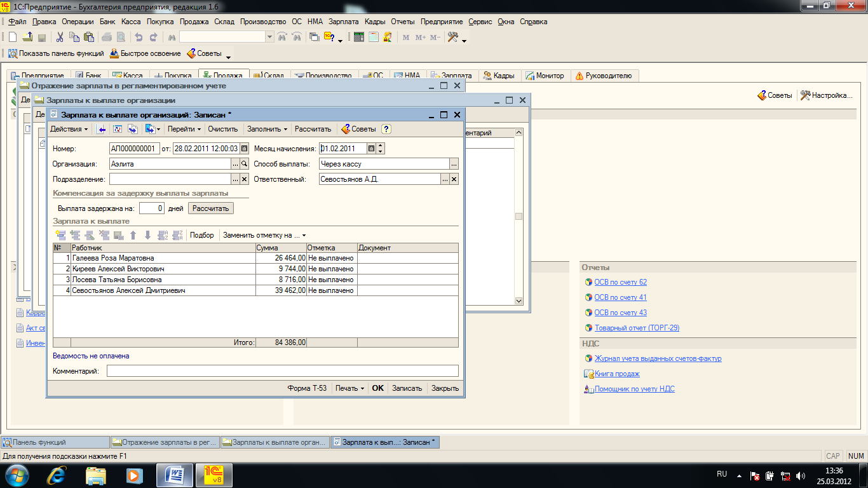The height and width of the screenshot is (488, 868).
Task: Open selection ellipsis for Способ выплаты
Action: tap(454, 164)
